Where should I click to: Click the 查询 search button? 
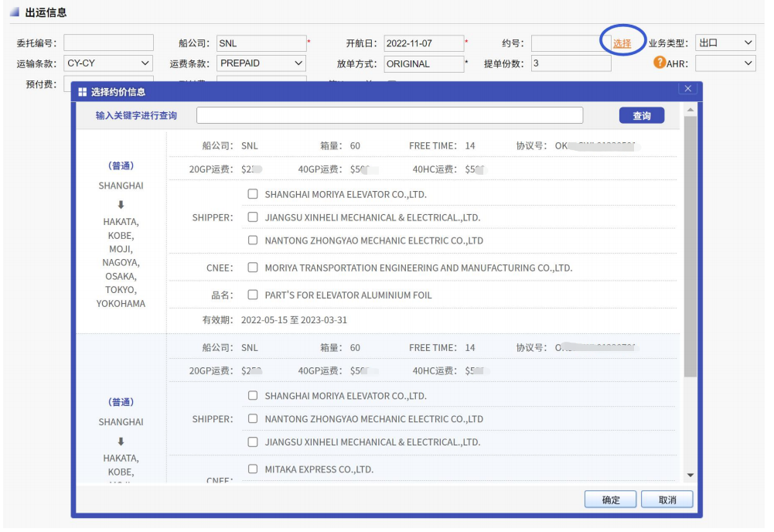tap(641, 115)
